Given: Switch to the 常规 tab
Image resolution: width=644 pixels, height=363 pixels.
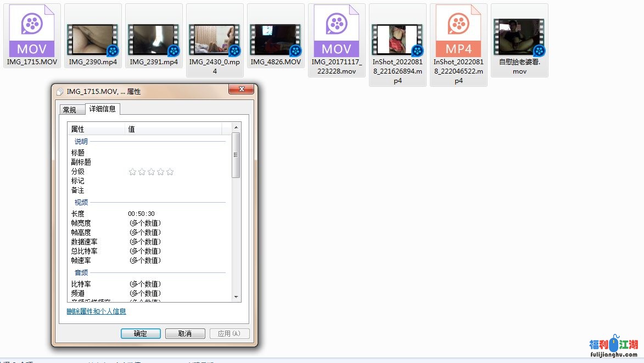Looking at the screenshot, I should coord(70,110).
